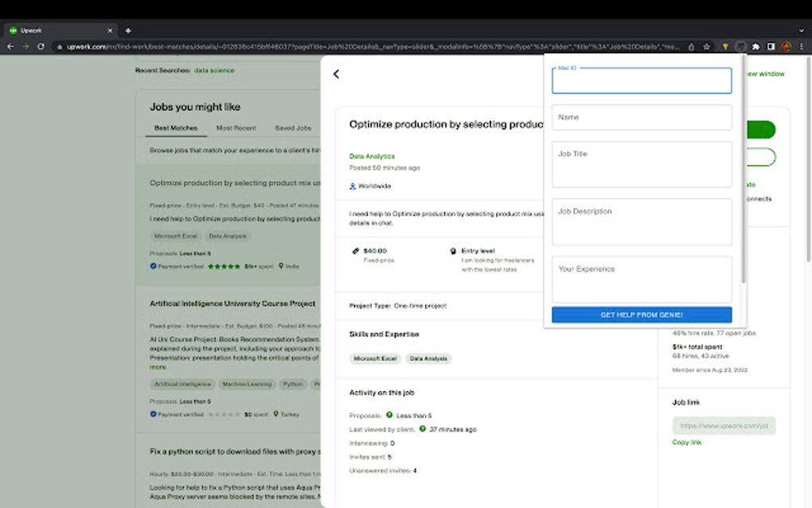
Task: Bookmark the page using the star icon
Action: click(x=707, y=47)
